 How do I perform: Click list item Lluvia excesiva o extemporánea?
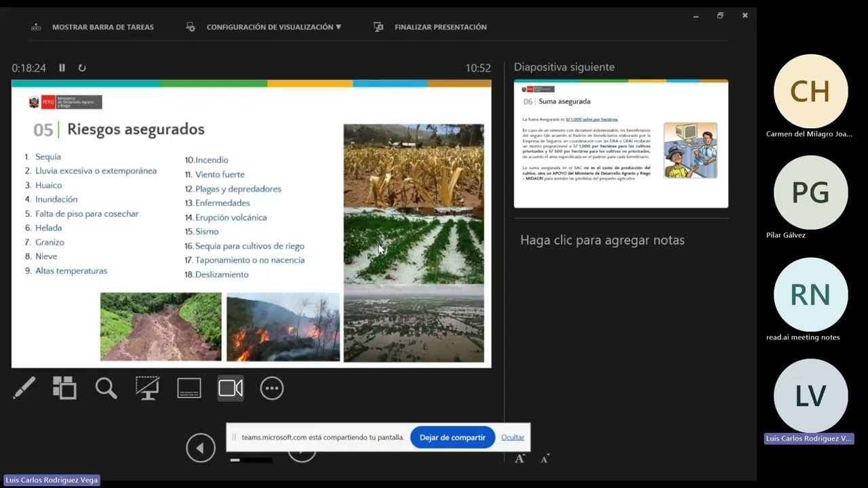click(x=96, y=171)
